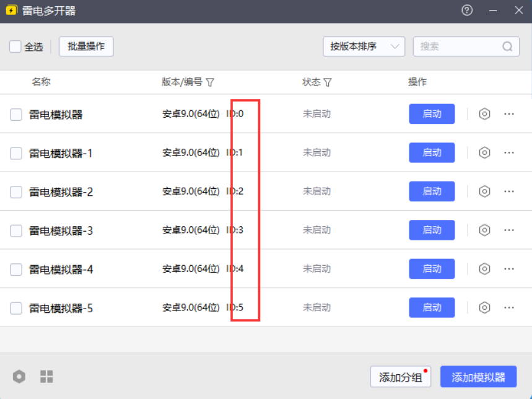Screen dimensions: 532x399
Task: Open more options for 雷电模拟器-1
Action: point(509,152)
